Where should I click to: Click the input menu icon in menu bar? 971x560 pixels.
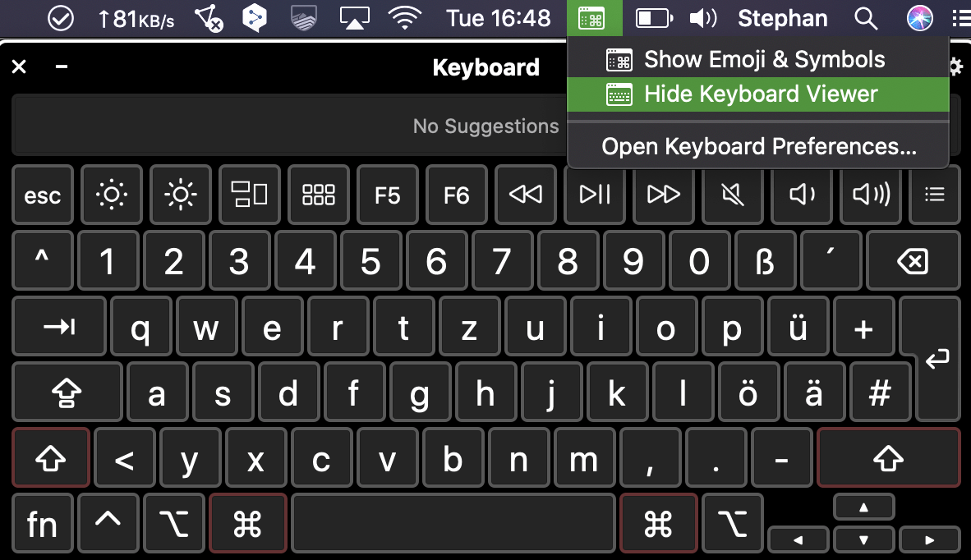[x=594, y=18]
